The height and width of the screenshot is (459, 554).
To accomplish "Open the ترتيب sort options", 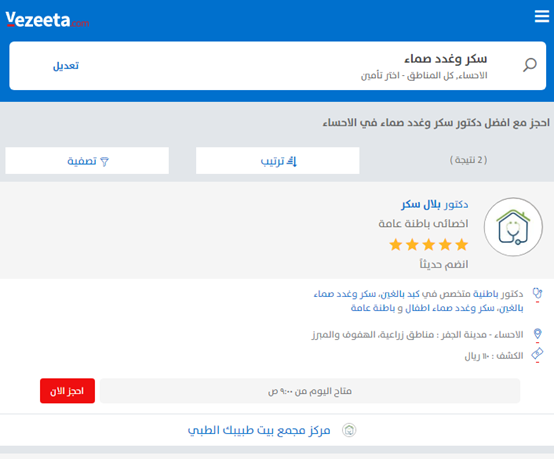I will (278, 160).
